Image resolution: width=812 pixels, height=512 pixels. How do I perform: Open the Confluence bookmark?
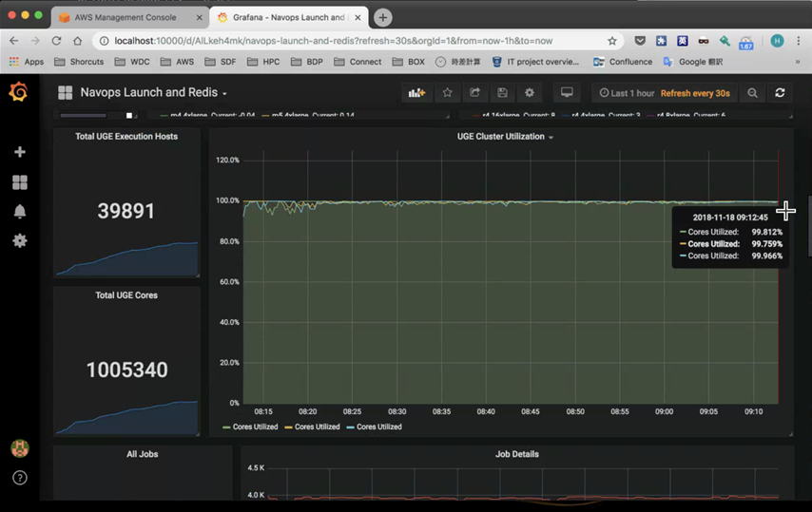[x=623, y=62]
